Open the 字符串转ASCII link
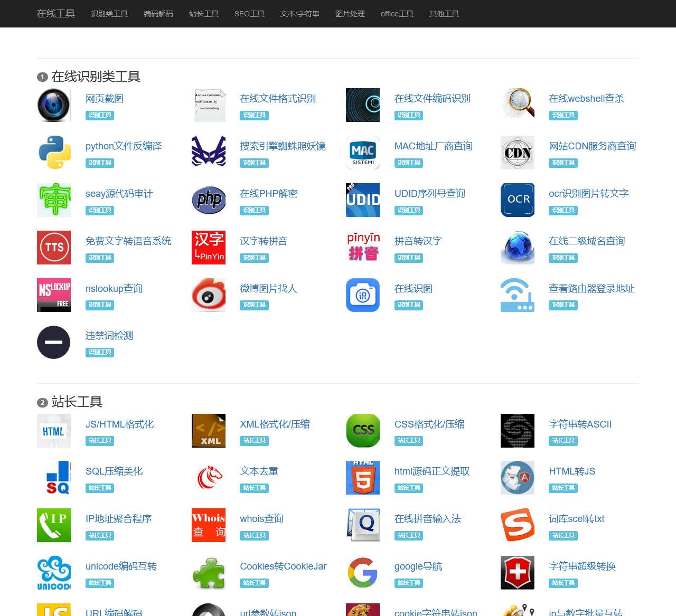The width and height of the screenshot is (676, 616). point(580,424)
